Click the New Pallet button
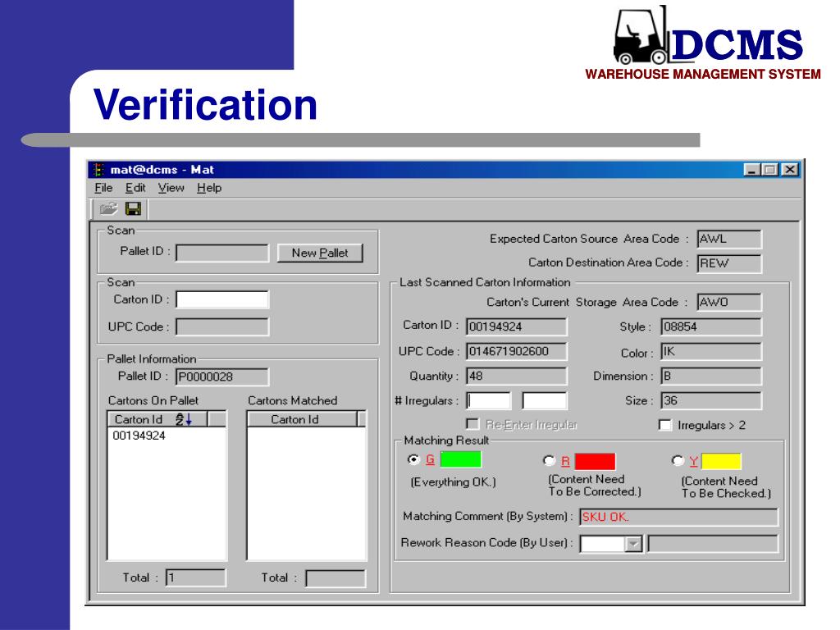This screenshot has width=840, height=630. click(x=320, y=253)
